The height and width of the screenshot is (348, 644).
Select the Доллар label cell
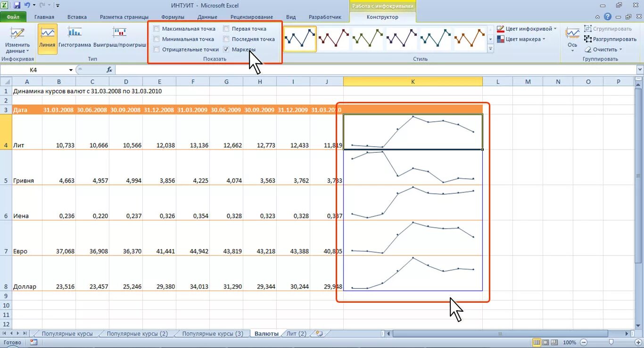pos(27,273)
